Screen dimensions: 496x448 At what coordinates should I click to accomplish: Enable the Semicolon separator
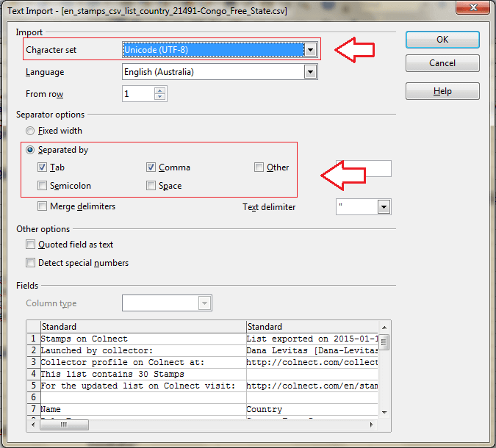43,186
